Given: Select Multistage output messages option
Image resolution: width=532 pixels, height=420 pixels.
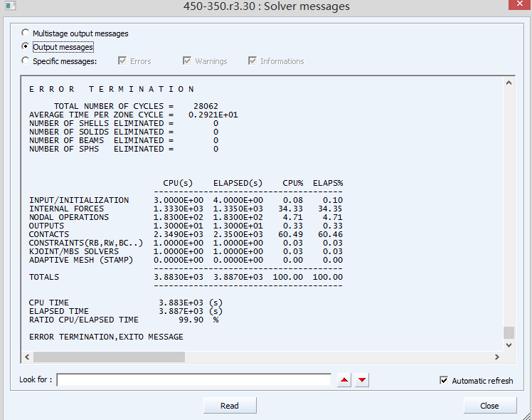Looking at the screenshot, I should pyautogui.click(x=26, y=33).
